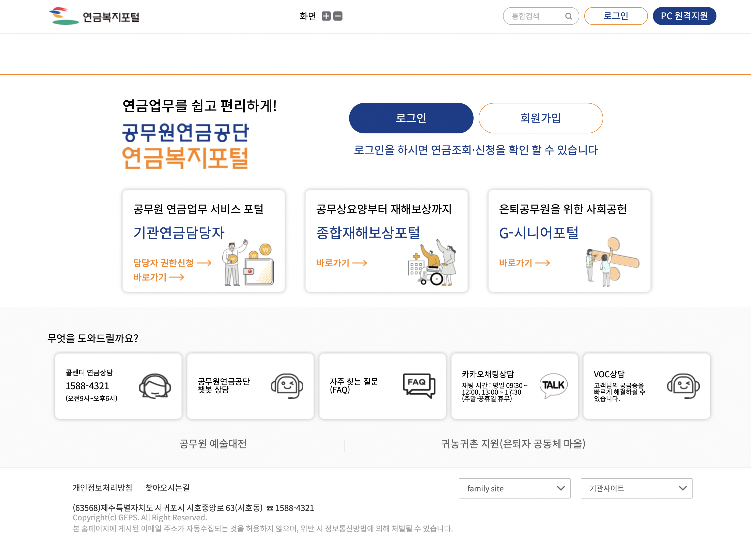Click the KakaoTalk TALK balloon icon

coord(553,385)
